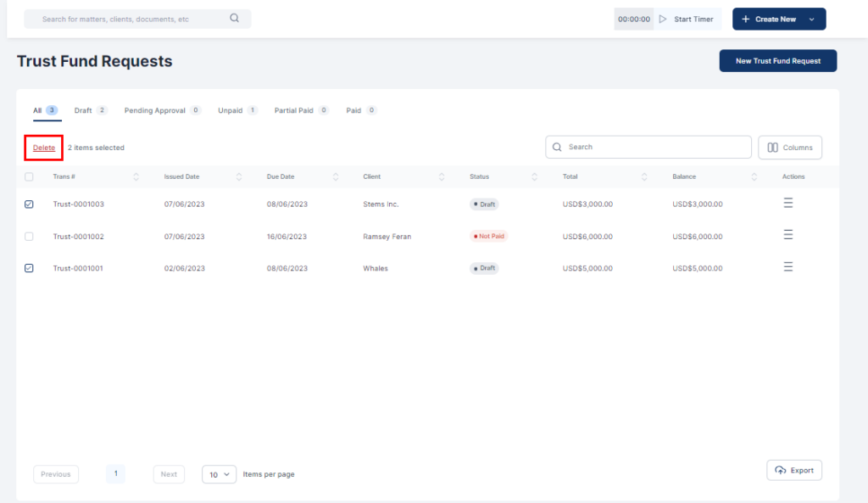Image resolution: width=868 pixels, height=503 pixels.
Task: Open actions menu for Trust-0001002
Action: click(x=787, y=235)
